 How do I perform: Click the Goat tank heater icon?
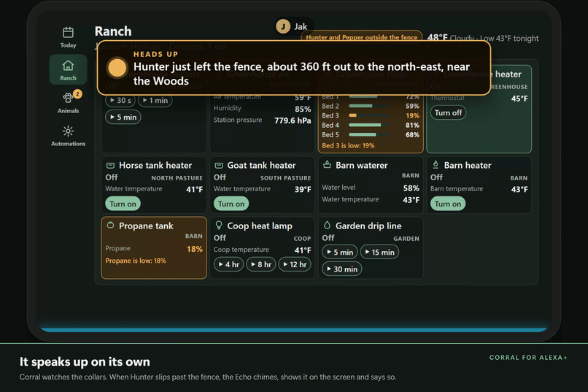pos(219,166)
